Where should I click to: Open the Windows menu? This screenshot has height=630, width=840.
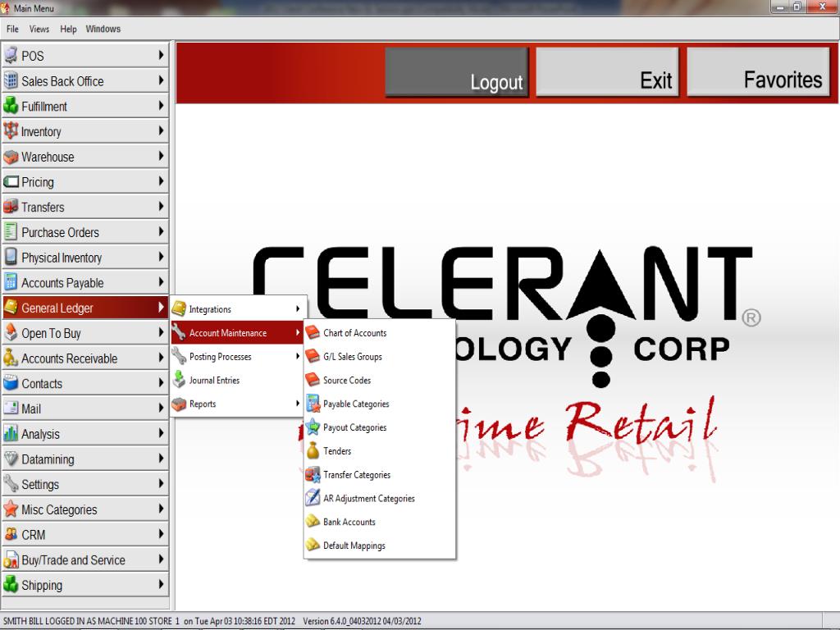(x=103, y=29)
